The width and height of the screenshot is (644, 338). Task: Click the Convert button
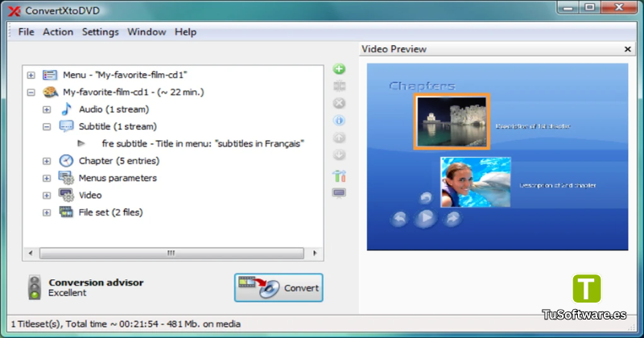[x=279, y=287]
